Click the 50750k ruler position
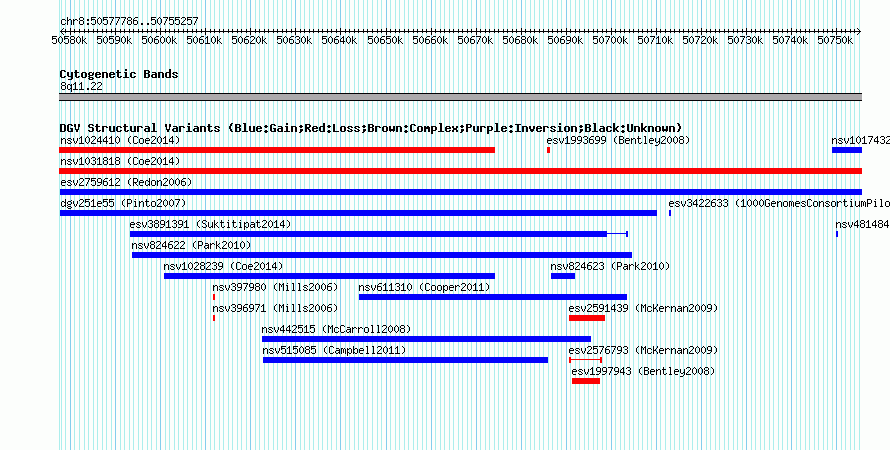890x450 pixels. point(835,40)
